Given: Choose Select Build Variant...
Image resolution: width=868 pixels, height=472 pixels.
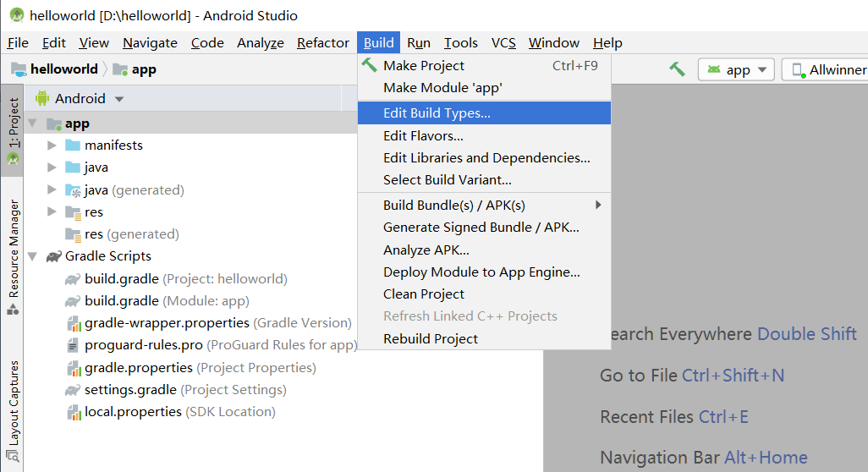Looking at the screenshot, I should click(x=485, y=180).
